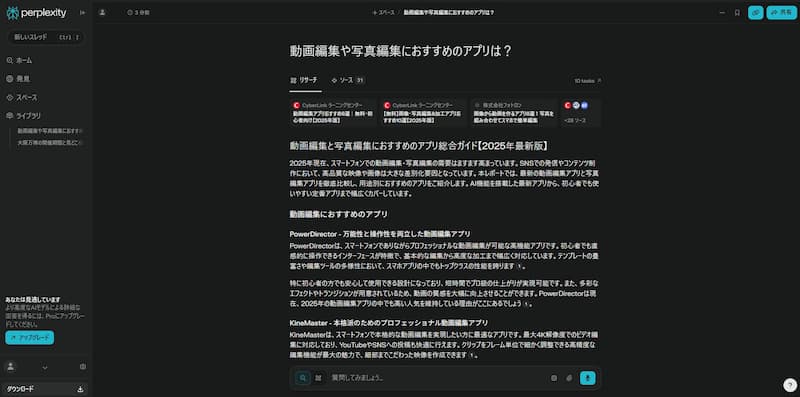Click the ダウンロード download bar
The image size is (800, 397).
[x=44, y=389]
